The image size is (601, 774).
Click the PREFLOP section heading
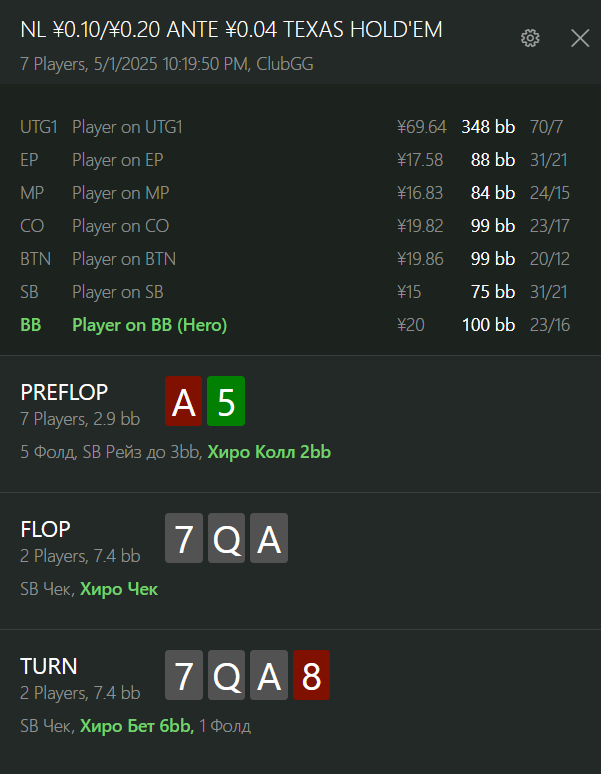coord(64,392)
